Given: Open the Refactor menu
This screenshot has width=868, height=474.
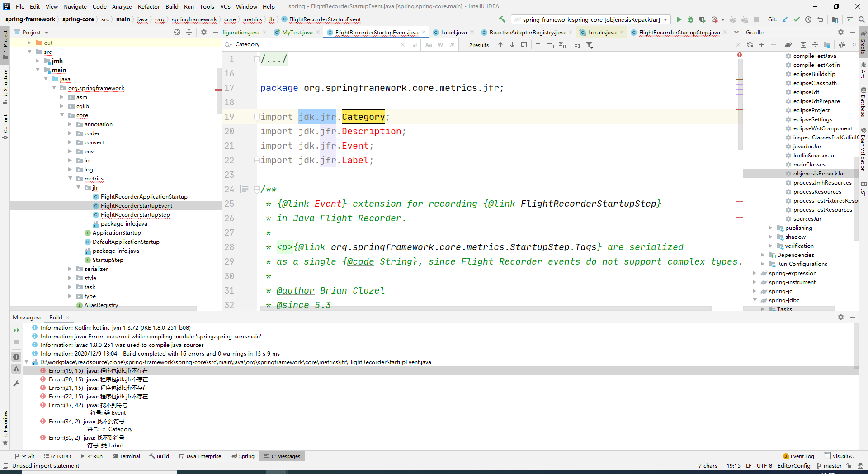Looking at the screenshot, I should coord(149,6).
